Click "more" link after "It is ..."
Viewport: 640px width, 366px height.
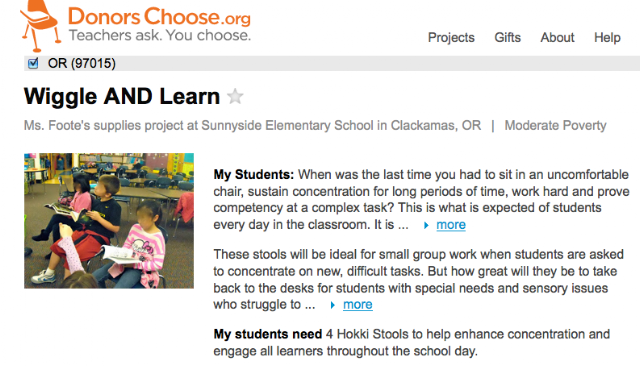[451, 225]
